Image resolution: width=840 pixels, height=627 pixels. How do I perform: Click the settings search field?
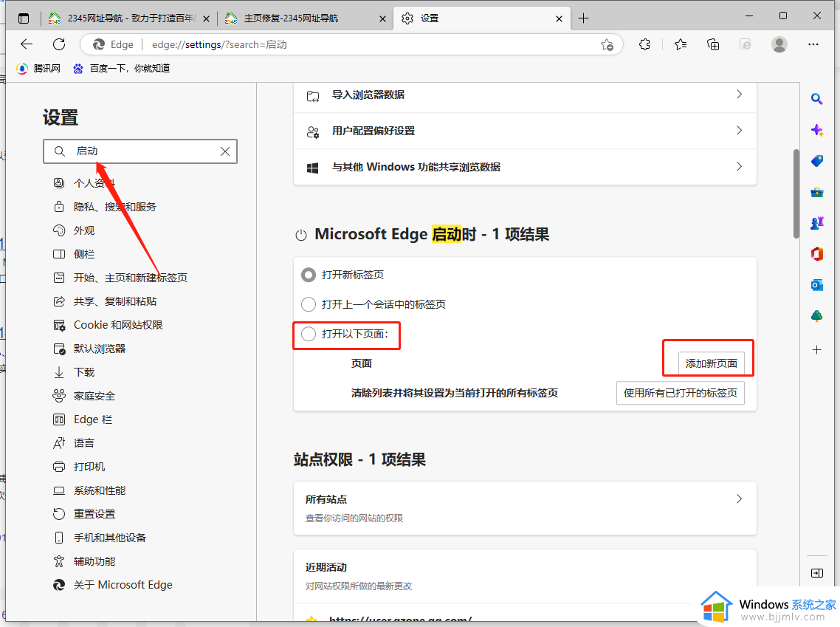pyautogui.click(x=140, y=151)
